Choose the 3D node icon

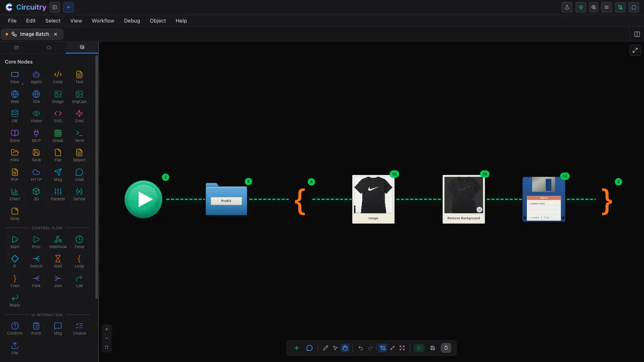(36, 194)
